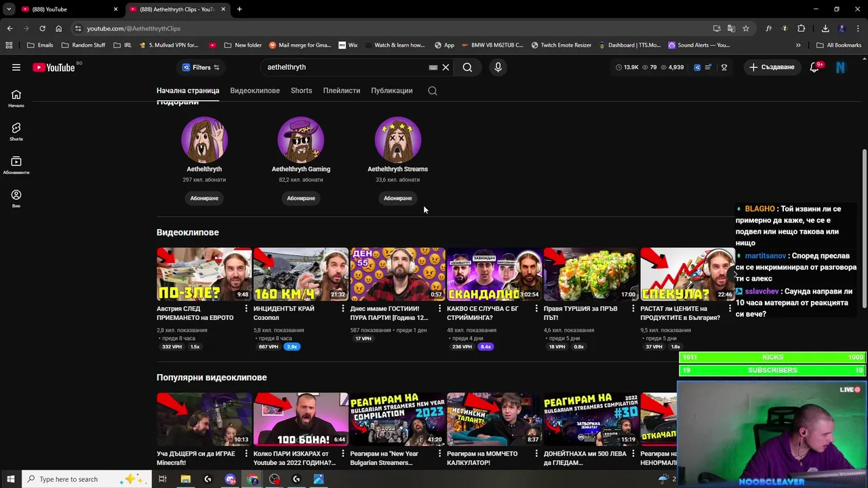This screenshot has height=488, width=868.
Task: Clear the search box with the X
Action: tap(446, 67)
